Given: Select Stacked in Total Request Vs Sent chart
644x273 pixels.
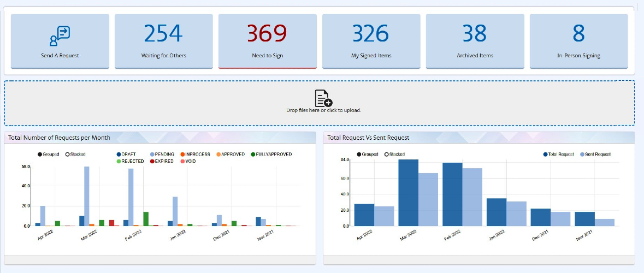Looking at the screenshot, I should point(394,155).
